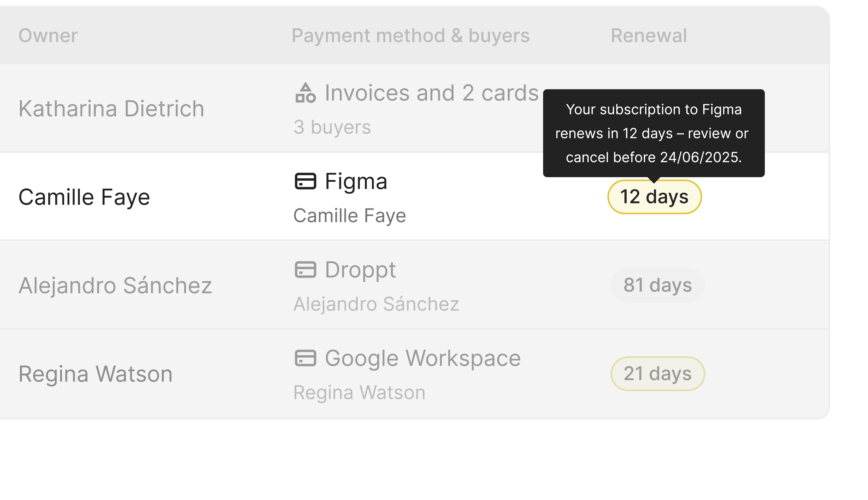
Task: Sort by Payment method & buyers header
Action: click(x=410, y=35)
